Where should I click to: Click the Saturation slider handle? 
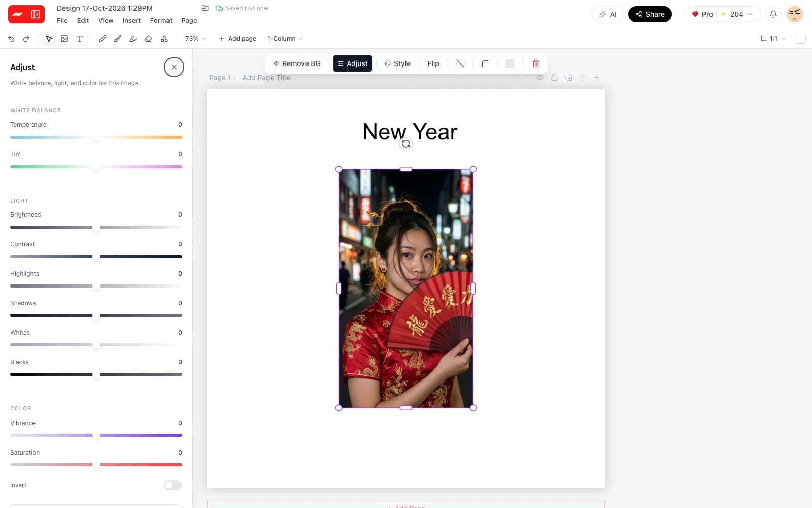pyautogui.click(x=96, y=465)
